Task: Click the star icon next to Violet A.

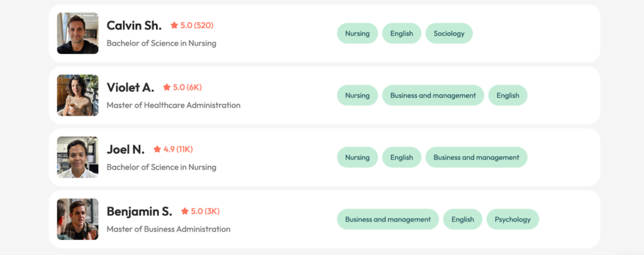Action: click(167, 87)
